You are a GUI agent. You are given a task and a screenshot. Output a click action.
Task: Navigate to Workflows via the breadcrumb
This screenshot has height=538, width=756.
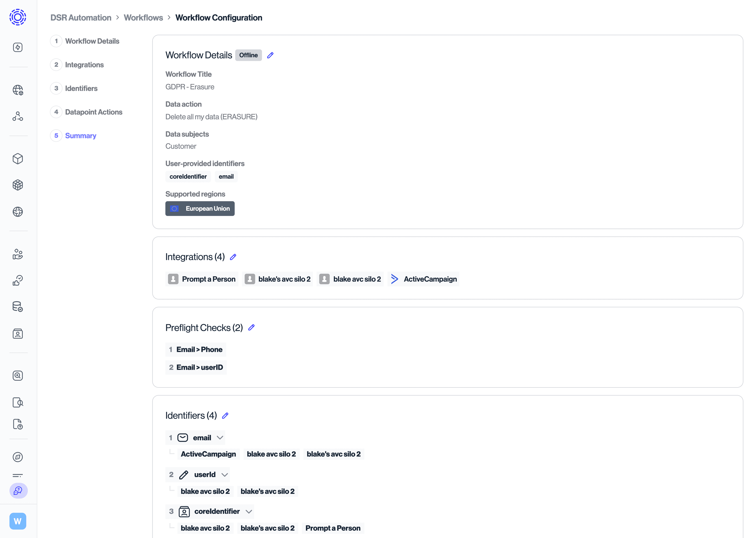pos(143,18)
